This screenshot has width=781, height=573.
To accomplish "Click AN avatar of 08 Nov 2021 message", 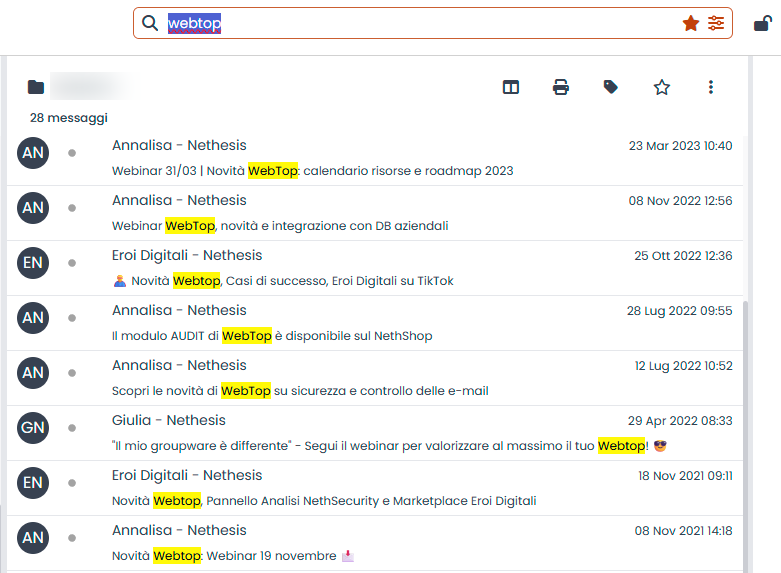I will 33,538.
